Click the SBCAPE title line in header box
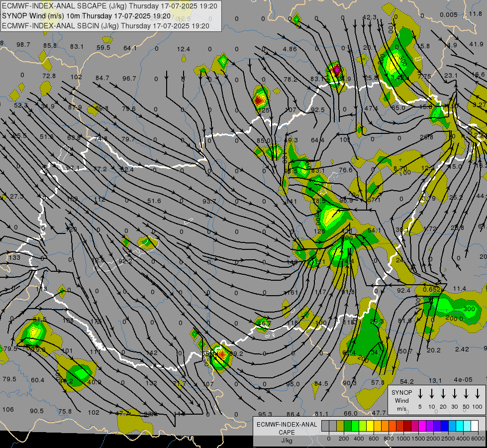 click(109, 6)
